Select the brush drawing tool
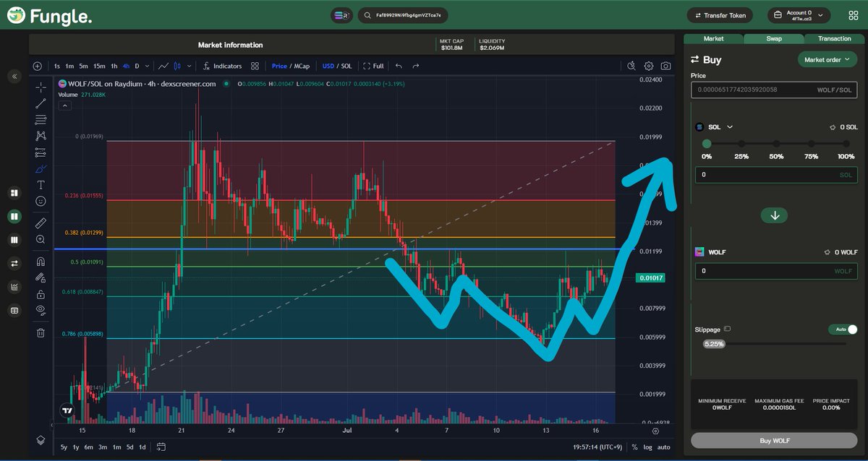This screenshot has width=868, height=461. click(x=41, y=168)
